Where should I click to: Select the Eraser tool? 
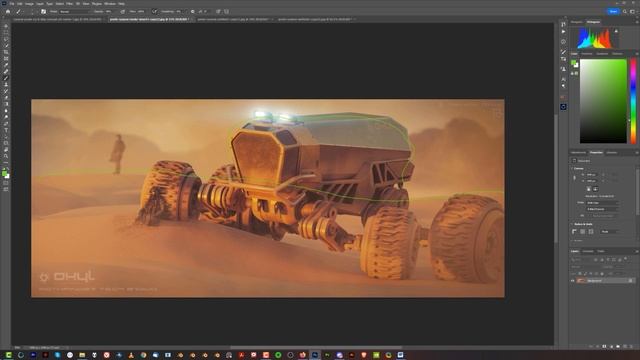[x=6, y=98]
